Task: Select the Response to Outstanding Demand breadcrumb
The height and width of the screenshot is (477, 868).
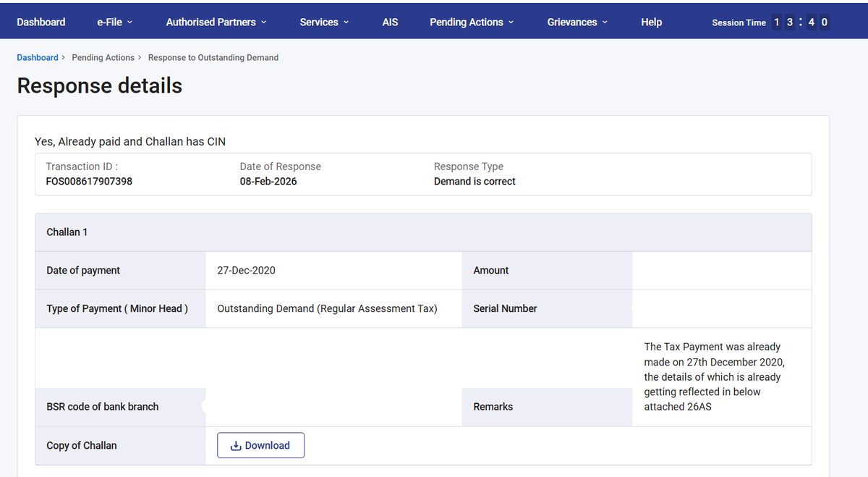Action: click(213, 57)
